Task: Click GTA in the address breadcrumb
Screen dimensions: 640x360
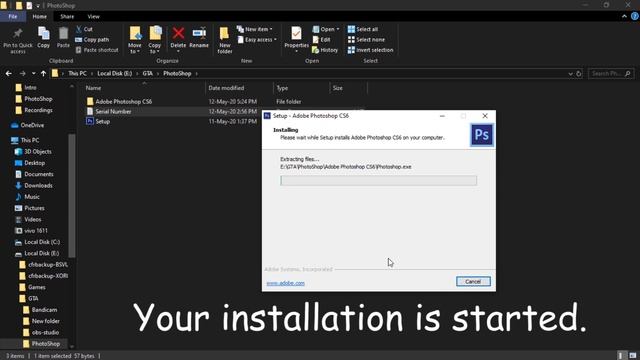Action: (148, 73)
